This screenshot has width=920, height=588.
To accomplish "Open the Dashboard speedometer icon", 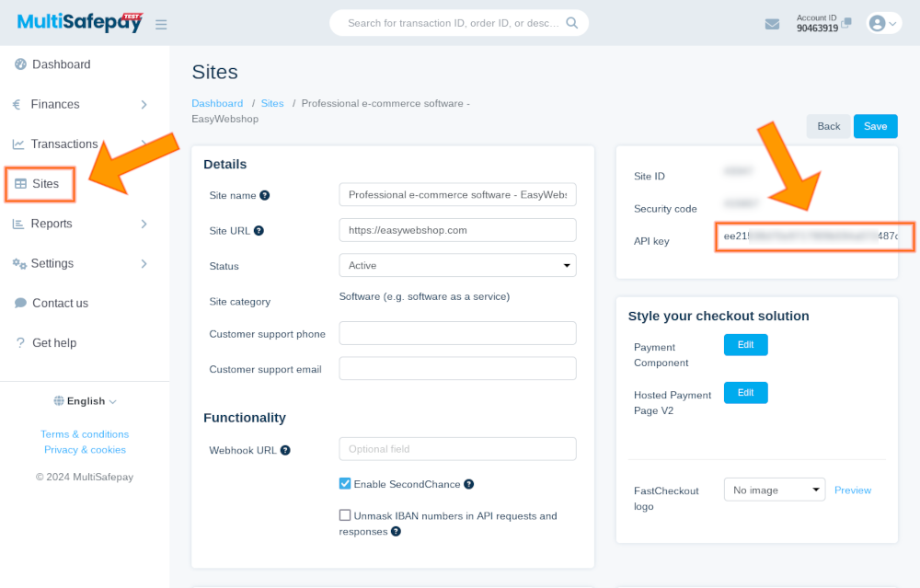I will click(x=20, y=64).
